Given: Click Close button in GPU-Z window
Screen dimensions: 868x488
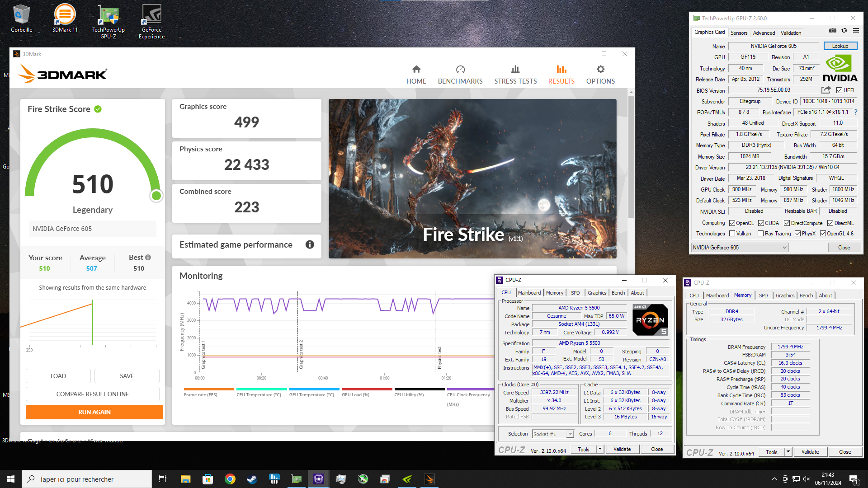Looking at the screenshot, I should click(844, 248).
